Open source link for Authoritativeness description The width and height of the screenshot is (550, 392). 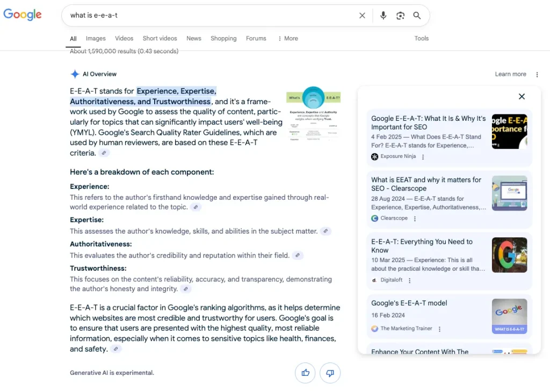click(x=298, y=255)
